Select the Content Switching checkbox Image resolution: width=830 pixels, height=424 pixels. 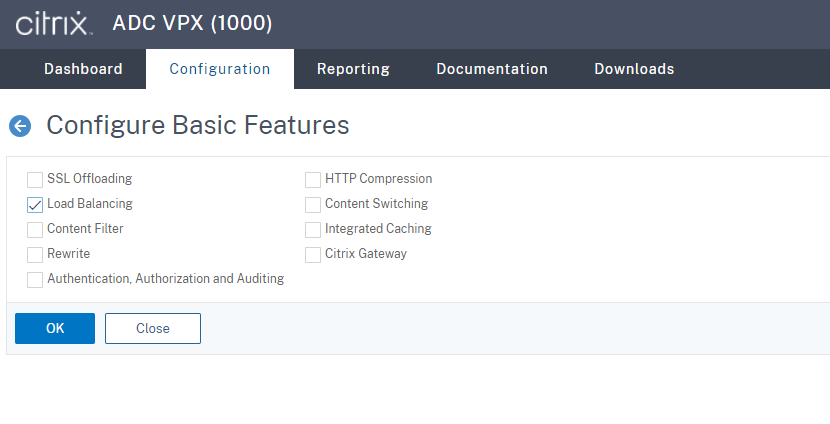[313, 204]
